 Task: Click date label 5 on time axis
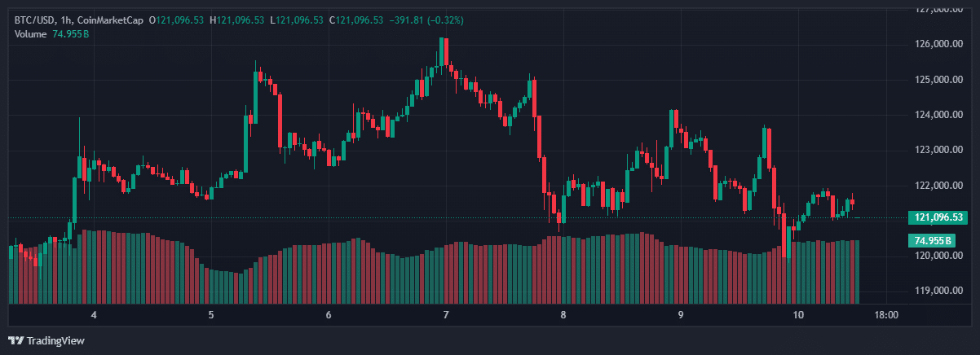coord(211,315)
